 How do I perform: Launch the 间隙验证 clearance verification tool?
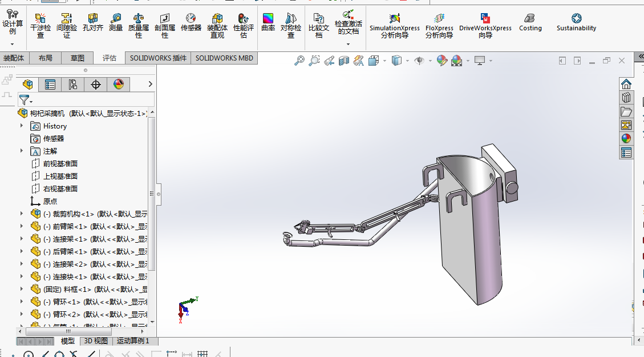67,25
